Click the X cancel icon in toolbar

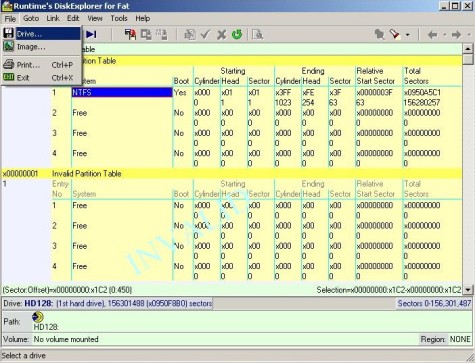coord(221,34)
